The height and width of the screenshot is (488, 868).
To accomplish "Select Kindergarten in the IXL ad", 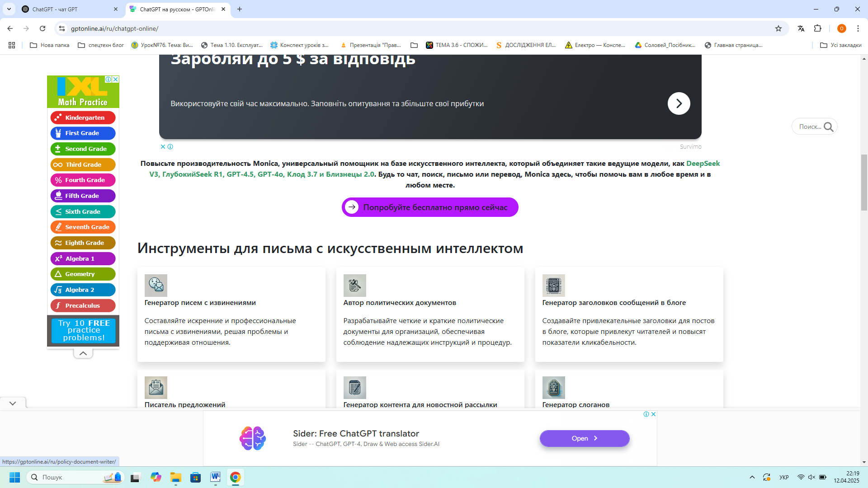I will (x=83, y=117).
